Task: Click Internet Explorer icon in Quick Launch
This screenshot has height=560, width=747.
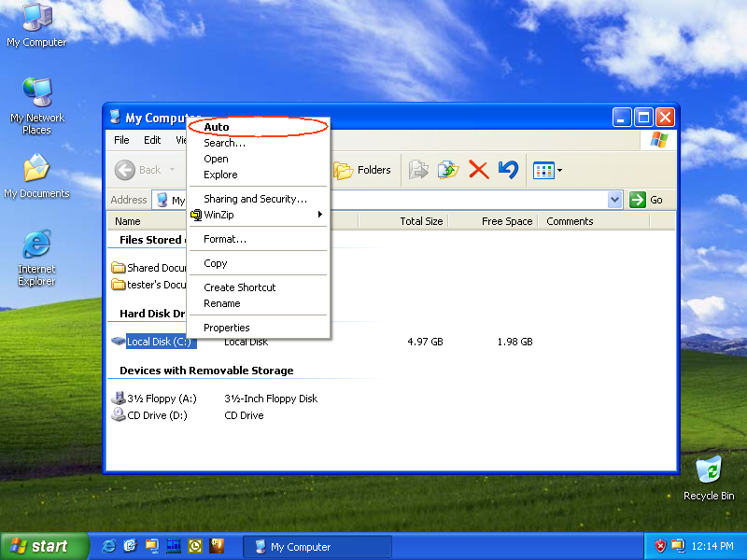Action: 109,546
